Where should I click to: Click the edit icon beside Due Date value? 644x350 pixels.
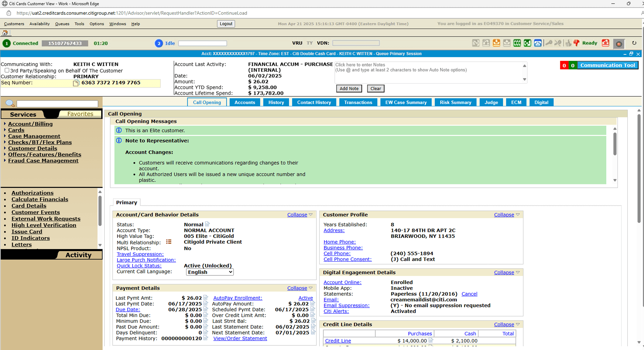click(x=206, y=309)
